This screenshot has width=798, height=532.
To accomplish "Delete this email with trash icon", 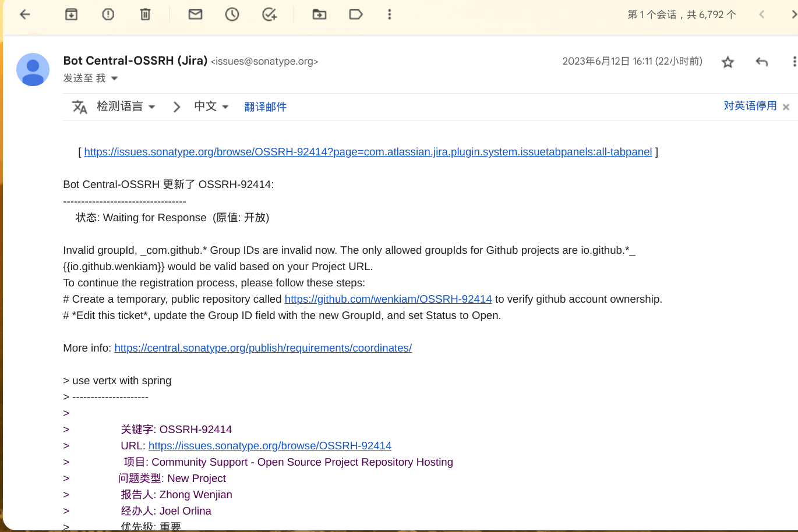I will point(146,15).
